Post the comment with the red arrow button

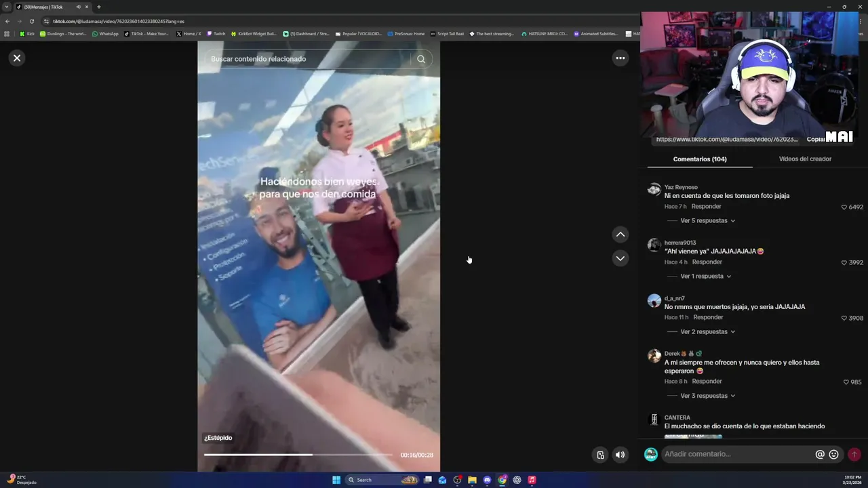(x=854, y=455)
